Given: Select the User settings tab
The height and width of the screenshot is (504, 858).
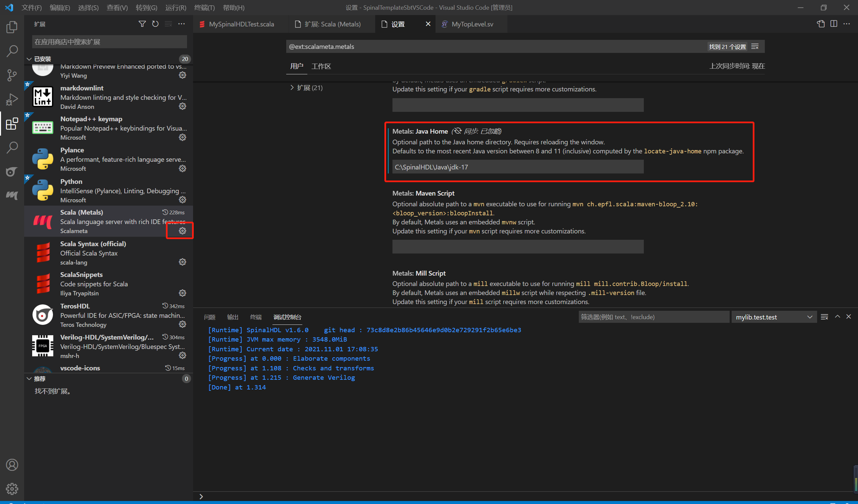Looking at the screenshot, I should pos(297,66).
